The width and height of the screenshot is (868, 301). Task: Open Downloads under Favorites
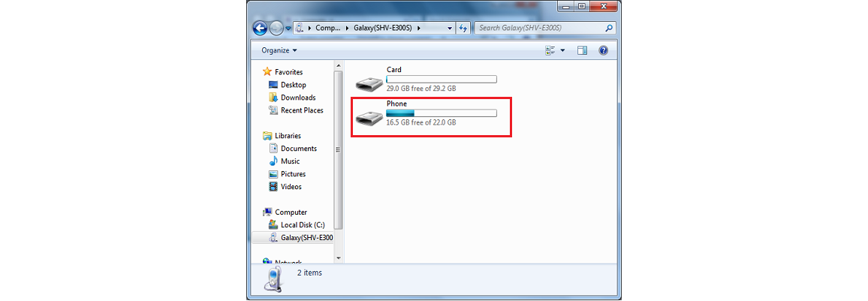[298, 98]
